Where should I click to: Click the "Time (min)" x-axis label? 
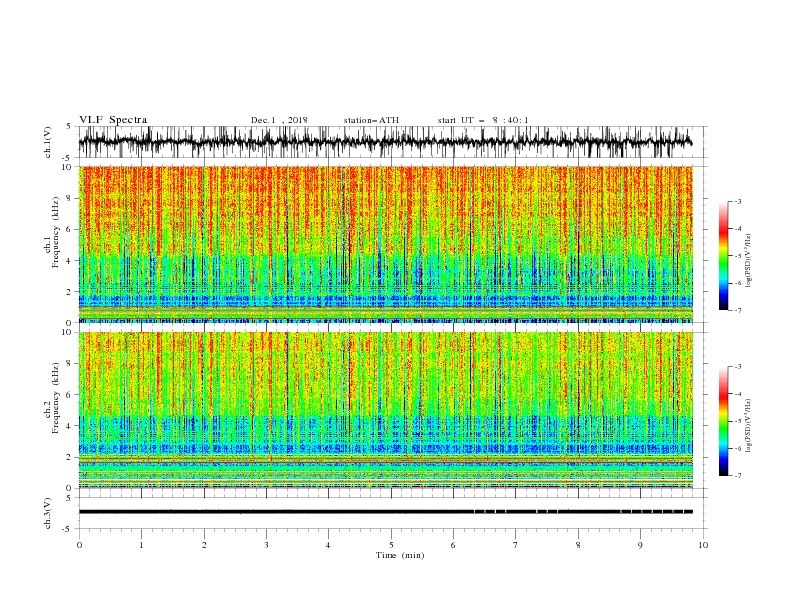pyautogui.click(x=400, y=555)
